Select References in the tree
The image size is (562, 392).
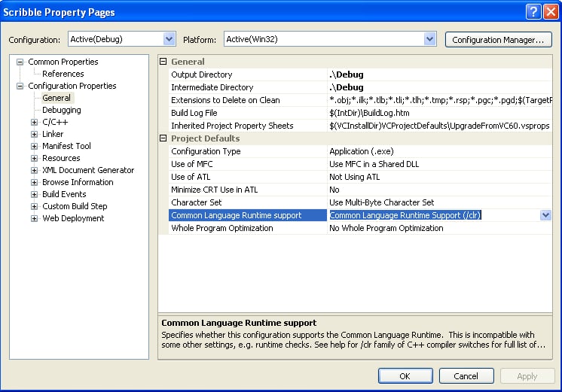[x=63, y=74]
